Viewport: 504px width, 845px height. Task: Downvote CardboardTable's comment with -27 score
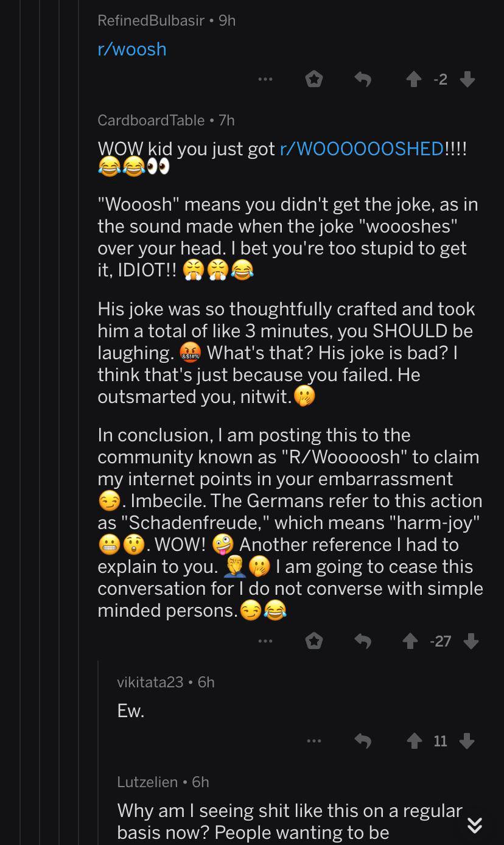[471, 641]
